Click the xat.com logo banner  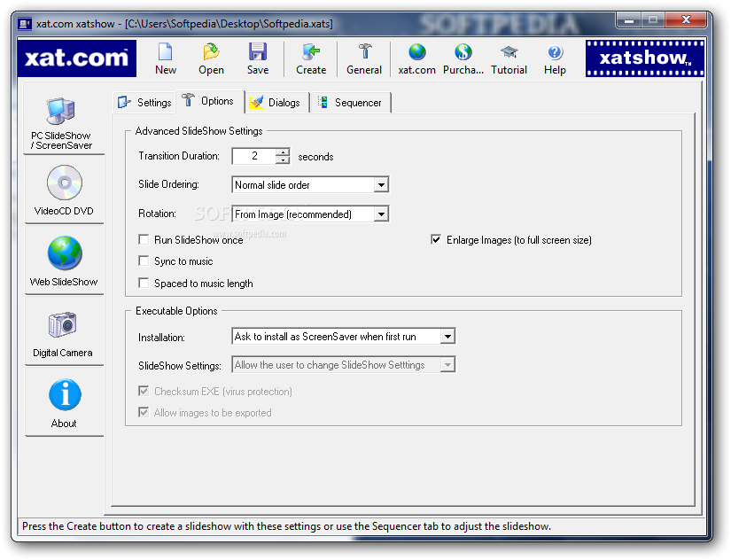(77, 58)
